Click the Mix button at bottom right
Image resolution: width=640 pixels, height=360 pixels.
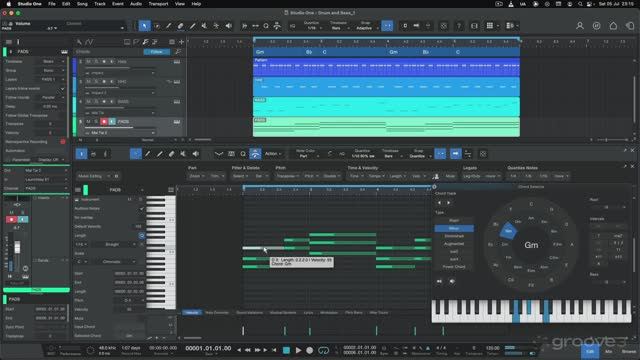(609, 351)
